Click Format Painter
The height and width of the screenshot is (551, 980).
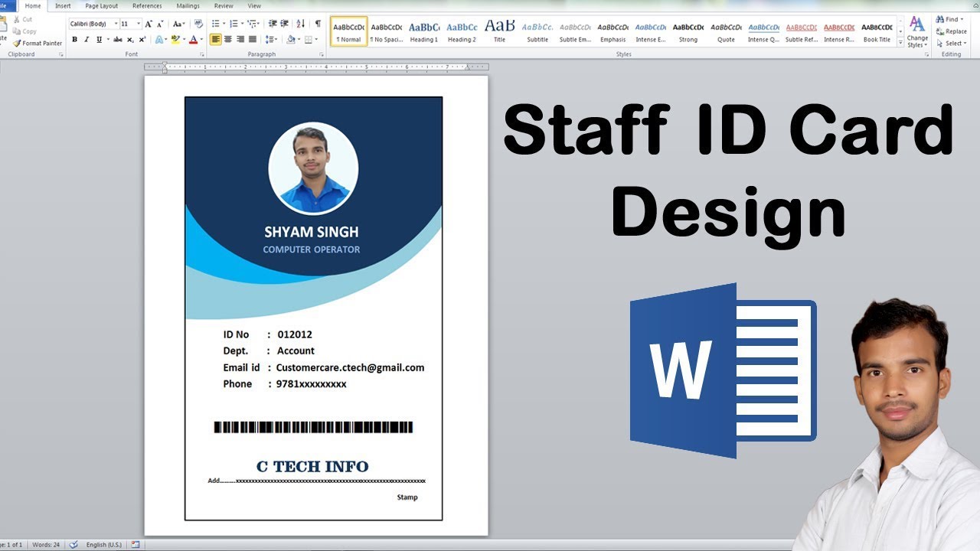pyautogui.click(x=38, y=43)
